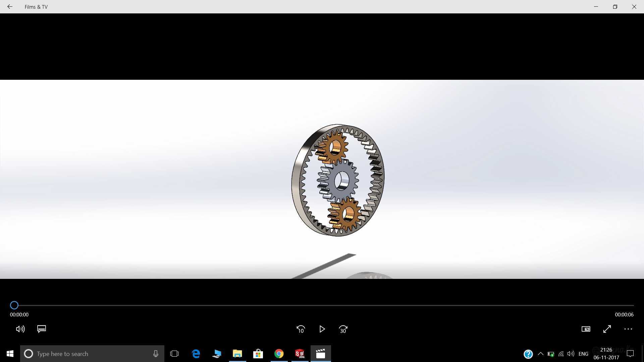644x362 pixels.
Task: Open Microsoft Store from the taskbar
Action: pyautogui.click(x=258, y=354)
